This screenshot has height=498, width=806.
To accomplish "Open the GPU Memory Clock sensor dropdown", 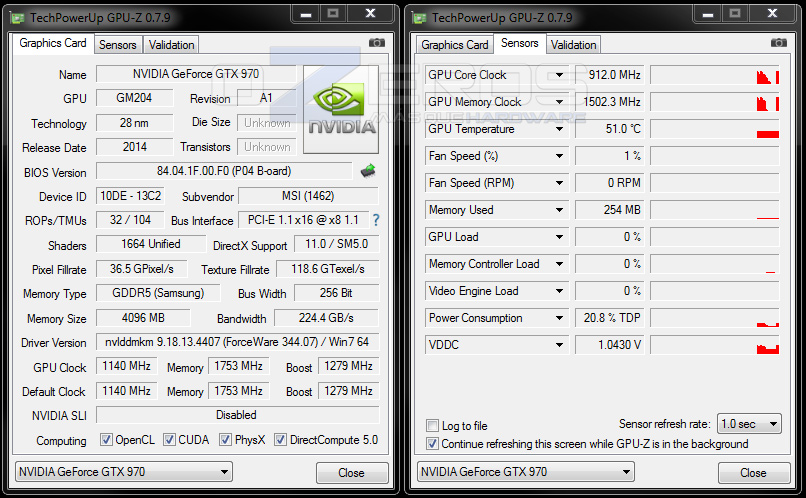I will click(559, 102).
